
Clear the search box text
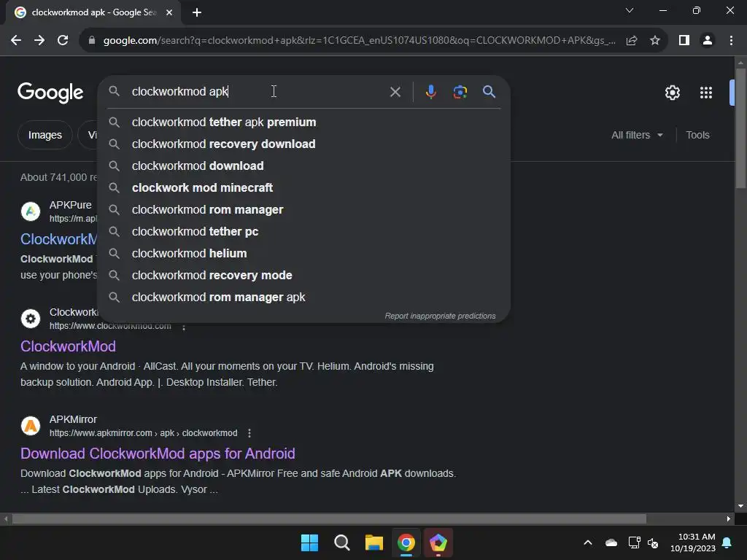point(395,92)
